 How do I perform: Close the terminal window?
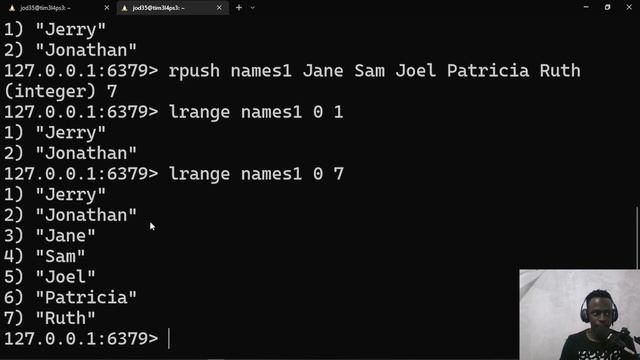(x=629, y=7)
